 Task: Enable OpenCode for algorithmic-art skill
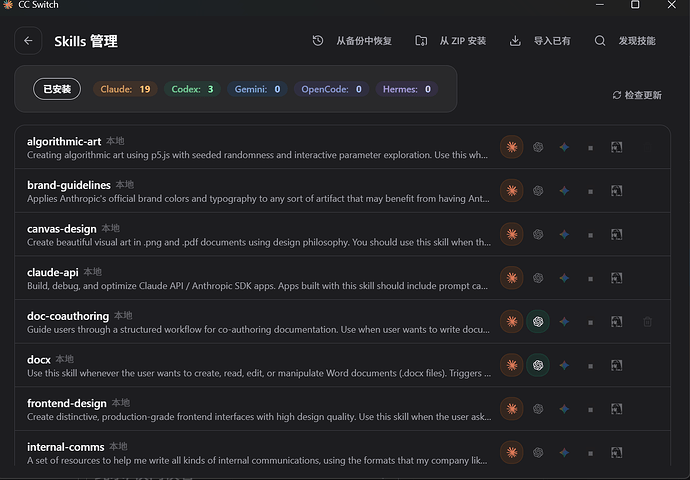click(x=591, y=147)
